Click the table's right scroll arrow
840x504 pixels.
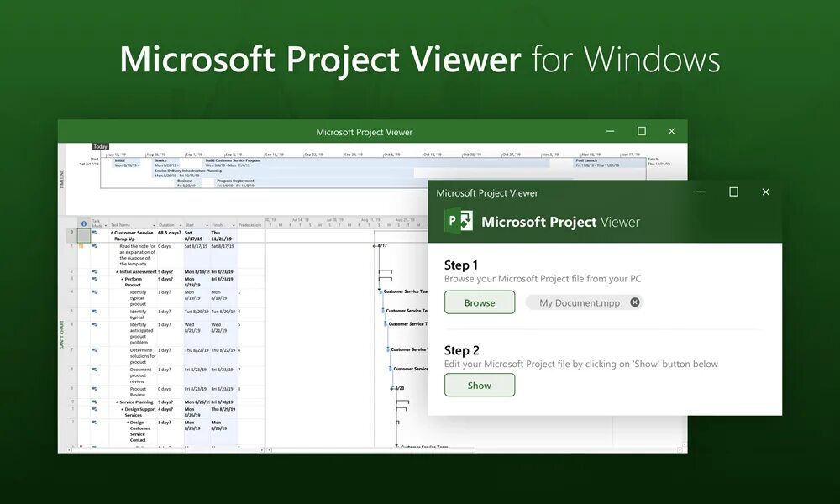[261, 450]
